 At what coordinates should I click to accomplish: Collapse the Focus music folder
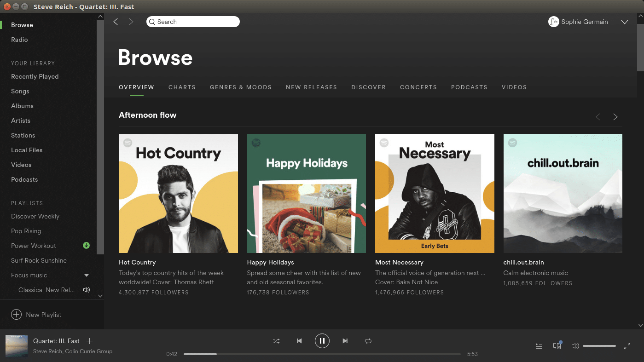87,276
